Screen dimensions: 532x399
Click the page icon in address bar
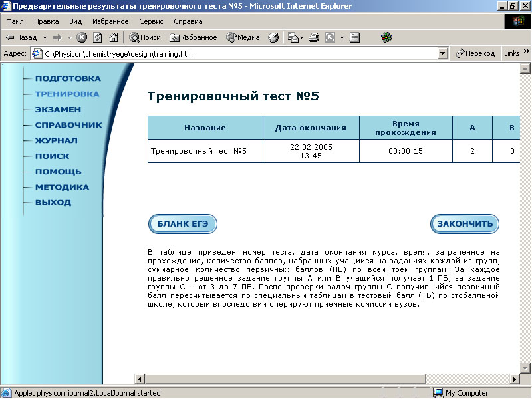(37, 54)
